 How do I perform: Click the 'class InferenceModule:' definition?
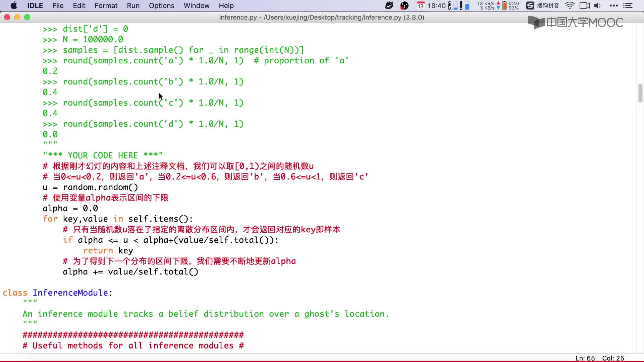[x=57, y=293]
